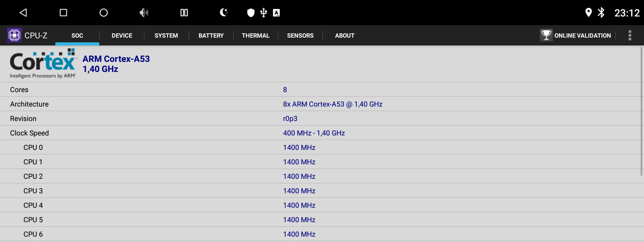Tap the CPU-Z app title text
The image size is (644, 242).
click(x=36, y=36)
